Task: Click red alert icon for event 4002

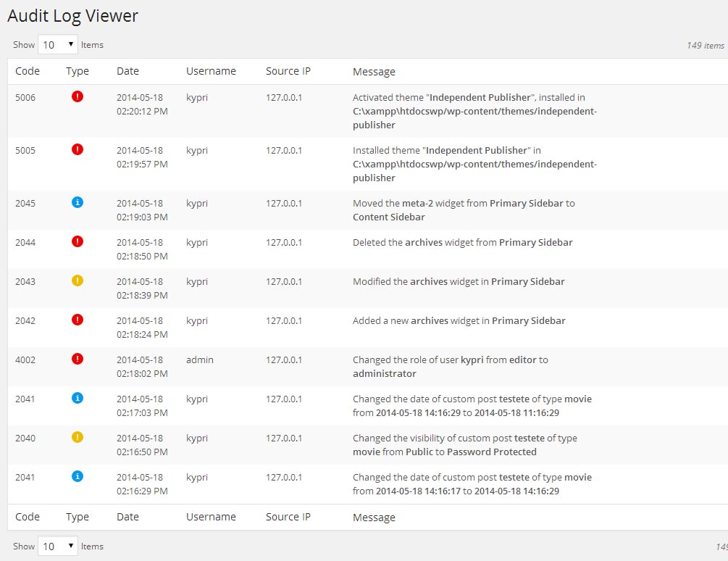Action: click(x=78, y=359)
